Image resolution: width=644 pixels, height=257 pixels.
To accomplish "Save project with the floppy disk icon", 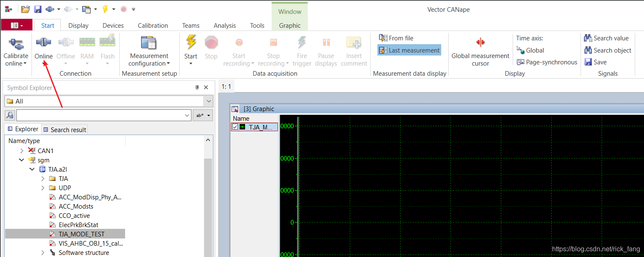I will tap(38, 9).
